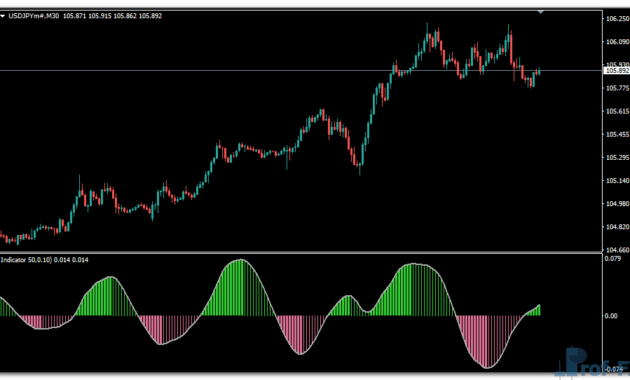Click the 105.615 price scale label
This screenshot has height=380, width=630.
618,111
